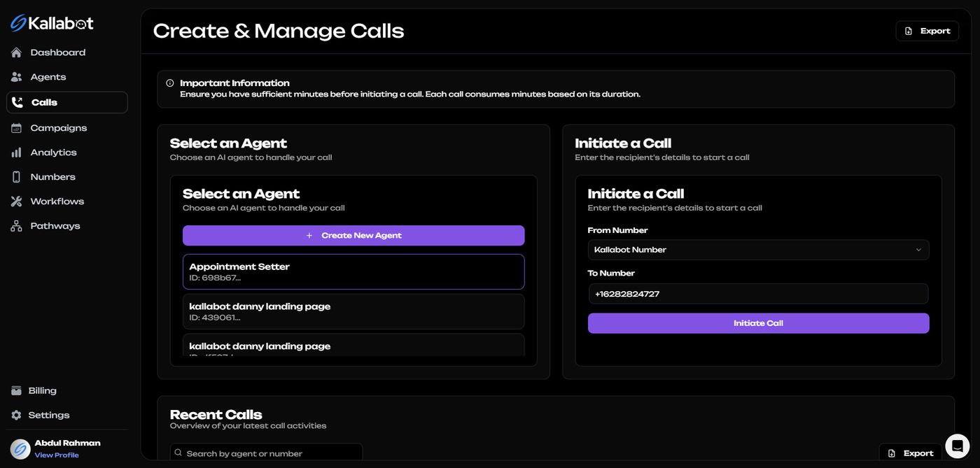
Task: Go to the Agents section
Action: point(48,77)
